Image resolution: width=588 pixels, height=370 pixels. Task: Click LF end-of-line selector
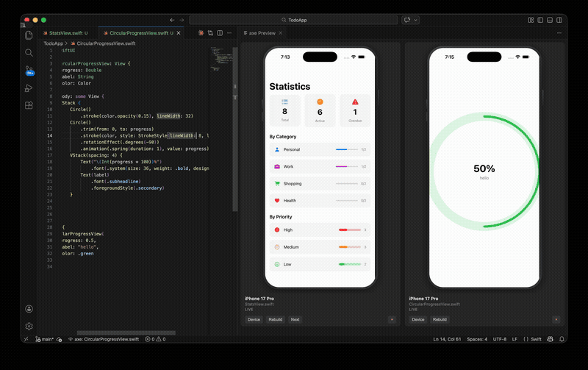[514, 339]
